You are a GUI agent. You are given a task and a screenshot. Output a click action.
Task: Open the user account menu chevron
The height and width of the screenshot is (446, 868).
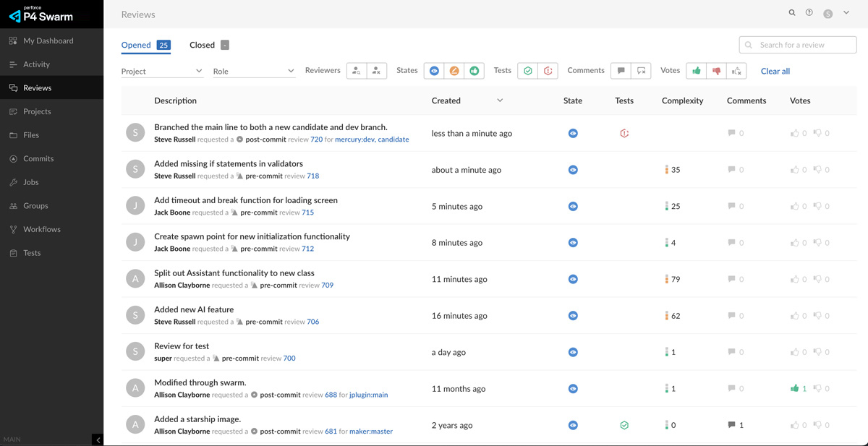click(x=846, y=13)
